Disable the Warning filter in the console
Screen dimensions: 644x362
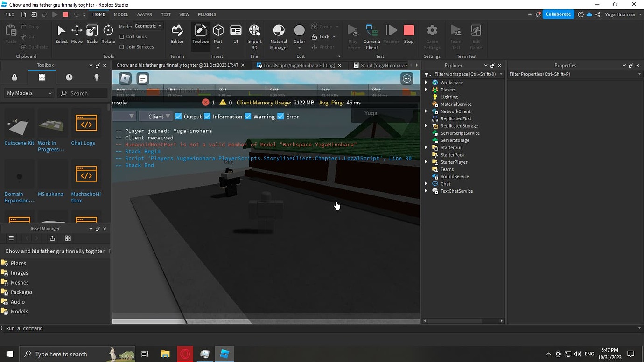(248, 116)
